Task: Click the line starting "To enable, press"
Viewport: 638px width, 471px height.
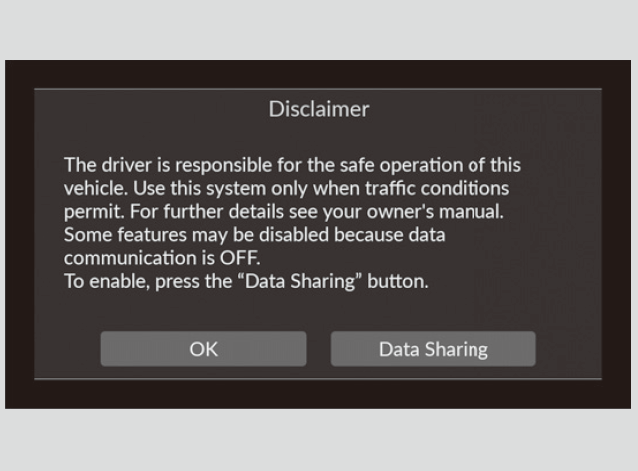Action: point(245,282)
